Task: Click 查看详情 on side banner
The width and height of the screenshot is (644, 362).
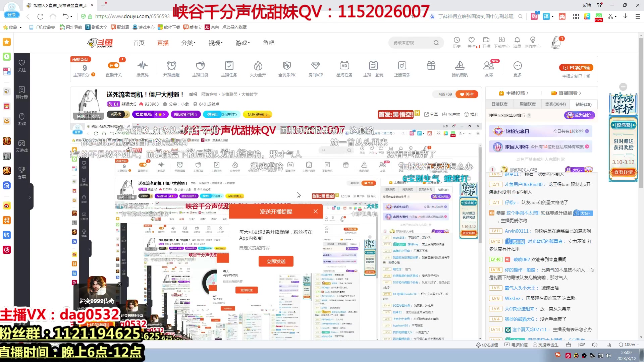Action: coord(623,172)
